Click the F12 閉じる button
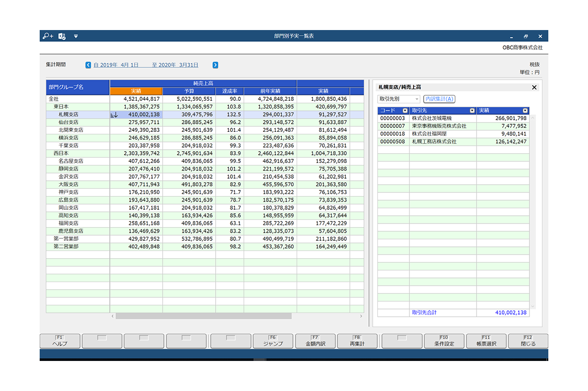This screenshot has height=391, width=588. pos(528,341)
